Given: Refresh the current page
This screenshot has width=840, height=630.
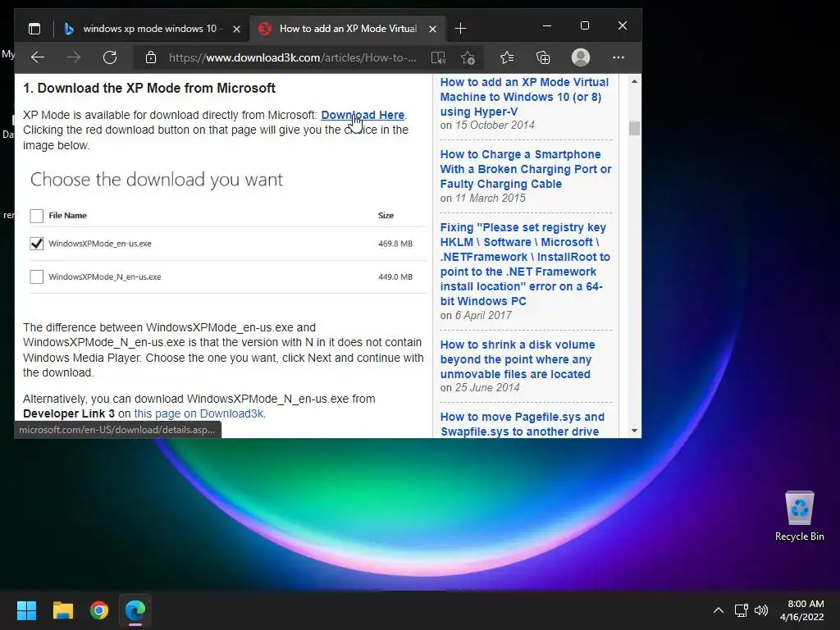Looking at the screenshot, I should click(x=110, y=57).
